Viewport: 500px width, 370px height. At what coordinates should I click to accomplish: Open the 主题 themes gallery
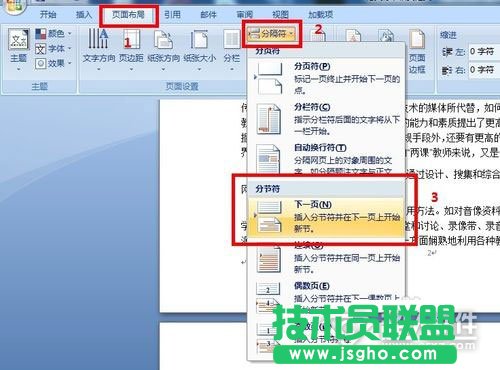click(x=18, y=49)
